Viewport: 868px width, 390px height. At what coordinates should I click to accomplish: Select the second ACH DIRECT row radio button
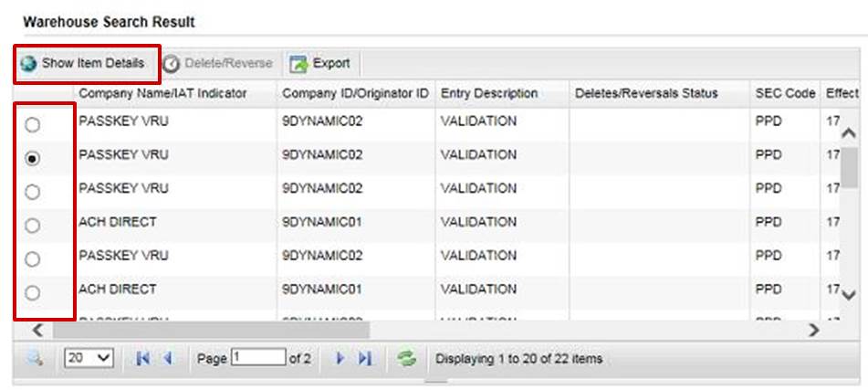(x=33, y=292)
